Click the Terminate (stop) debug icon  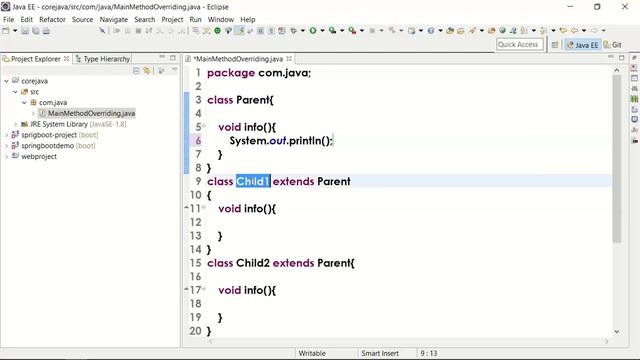pos(138,31)
